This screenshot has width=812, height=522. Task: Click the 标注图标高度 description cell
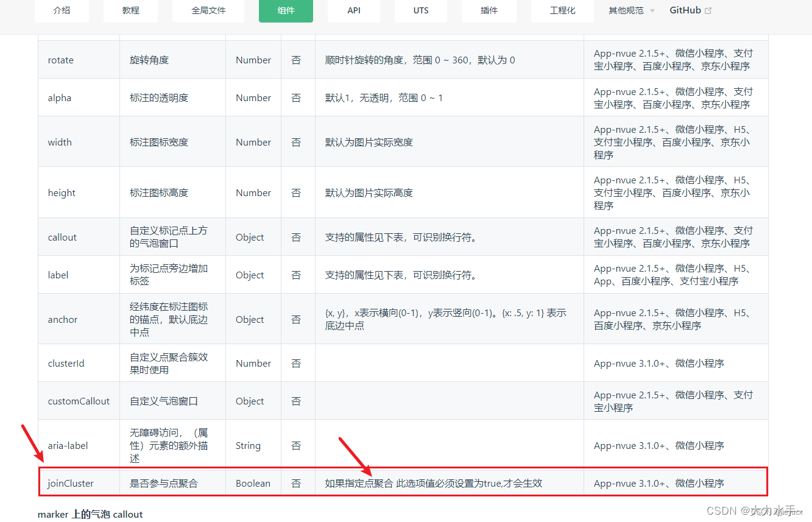click(173, 192)
